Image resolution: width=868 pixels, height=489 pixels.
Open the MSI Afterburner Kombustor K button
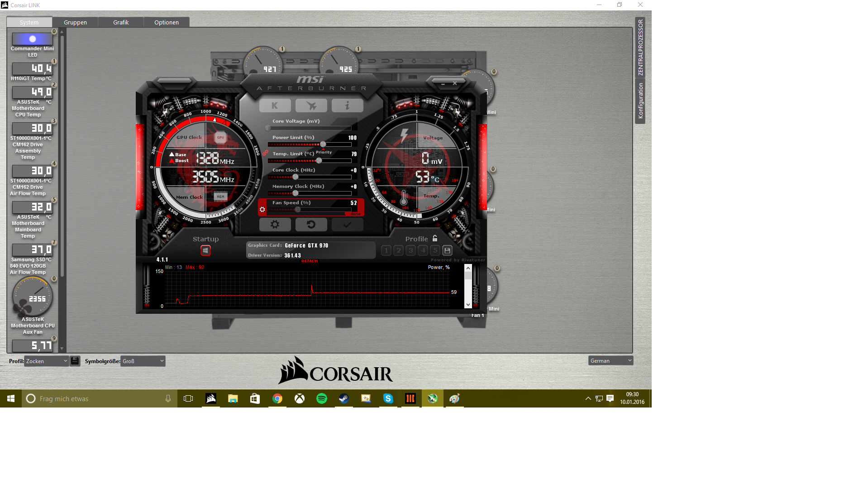tap(275, 105)
